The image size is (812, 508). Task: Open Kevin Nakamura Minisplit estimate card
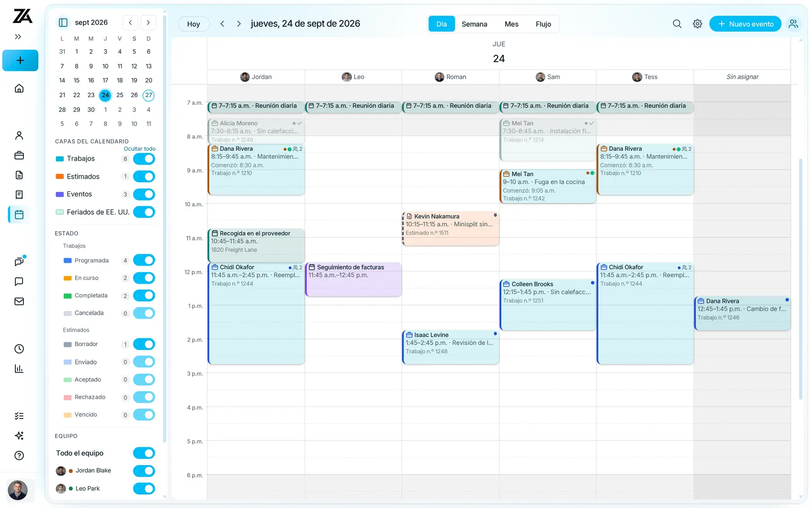[451, 228]
